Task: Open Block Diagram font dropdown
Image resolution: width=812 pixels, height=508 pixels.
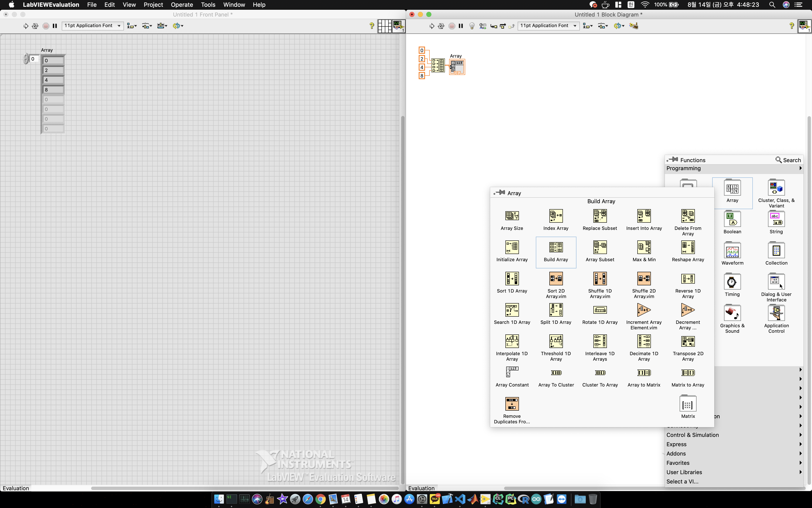Action: click(548, 26)
